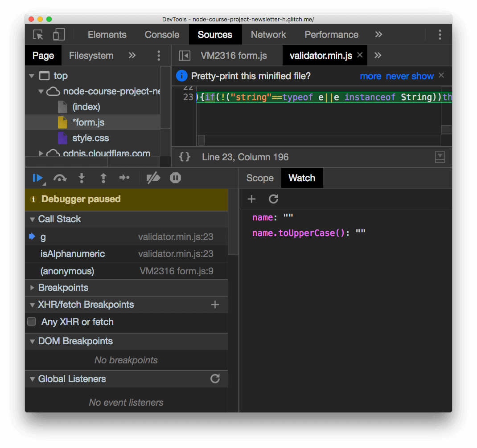This screenshot has height=448, width=477.
Task: Open the style.css file
Action: (90, 138)
